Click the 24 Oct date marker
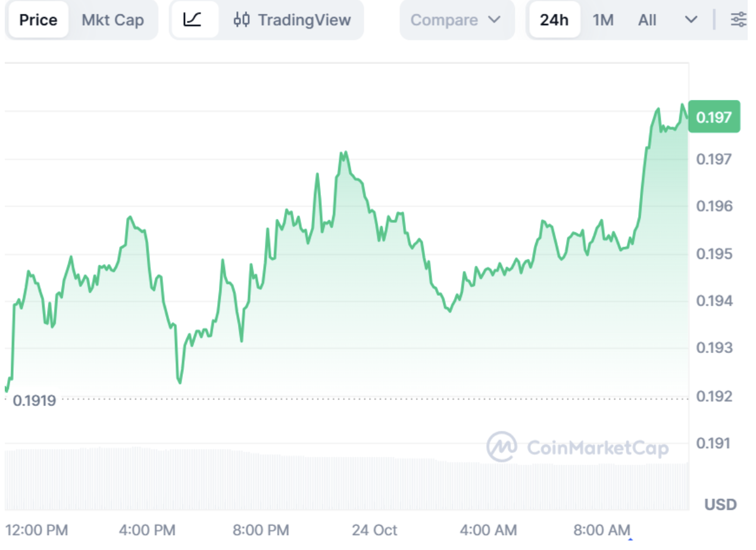The image size is (756, 550). [x=374, y=530]
